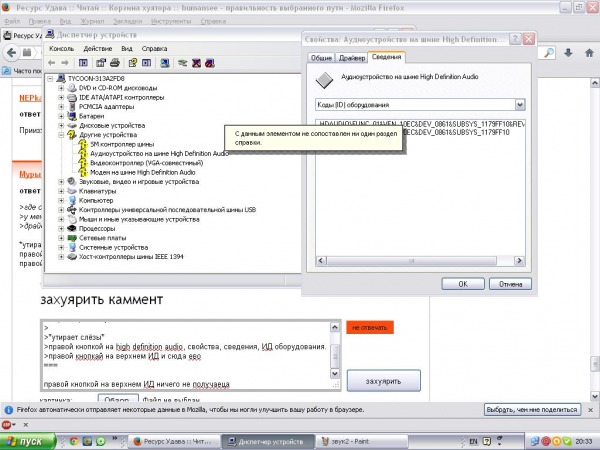
Task: Dismiss Firefox data notification bar with X
Action: point(590,410)
